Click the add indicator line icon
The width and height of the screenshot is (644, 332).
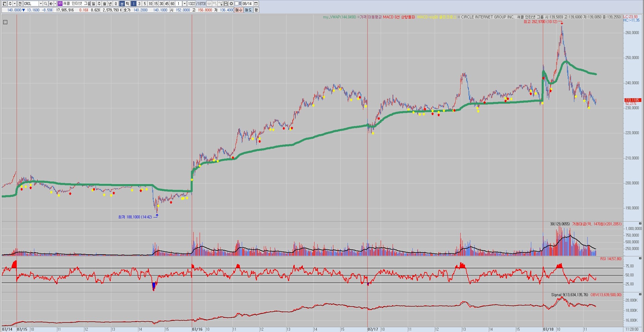coord(220,4)
